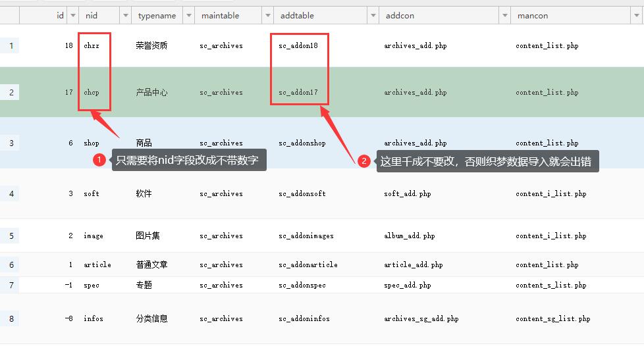Click the typename cell '软件'
644x350 pixels.
[x=144, y=193]
